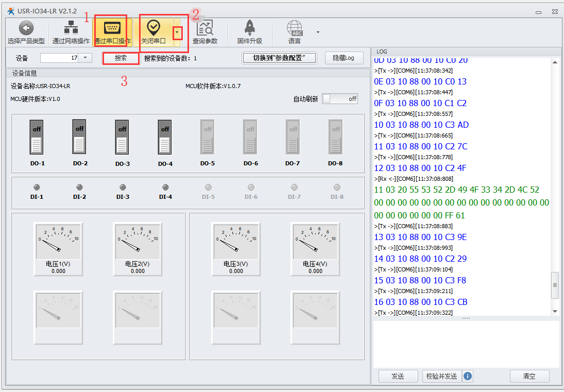The width and height of the screenshot is (564, 392).
Task: Click the 设备信息 section header
Action: click(x=24, y=73)
